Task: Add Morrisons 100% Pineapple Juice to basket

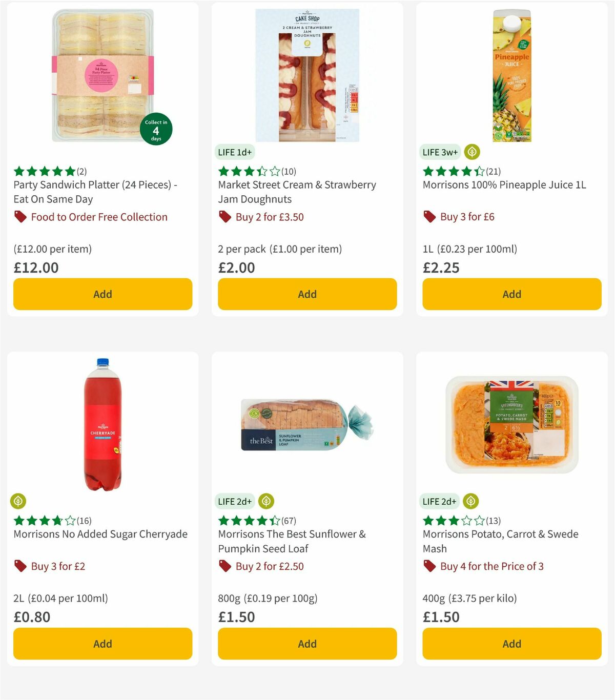Action: pos(511,294)
